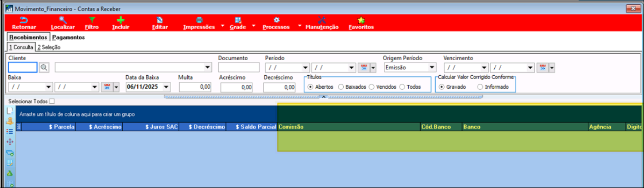Image resolution: width=644 pixels, height=188 pixels.
Task: Click the Filtro funnel icon
Action: pos(92,20)
